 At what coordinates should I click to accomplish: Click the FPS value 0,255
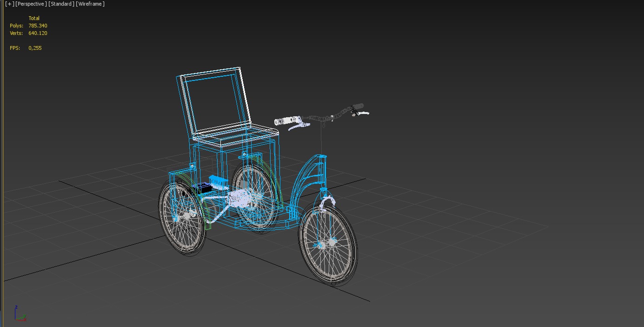tap(35, 48)
